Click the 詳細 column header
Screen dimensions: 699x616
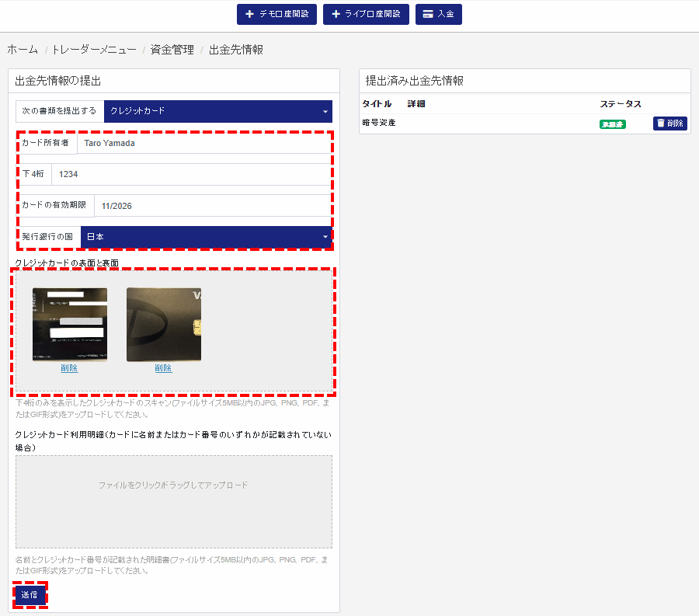[416, 104]
